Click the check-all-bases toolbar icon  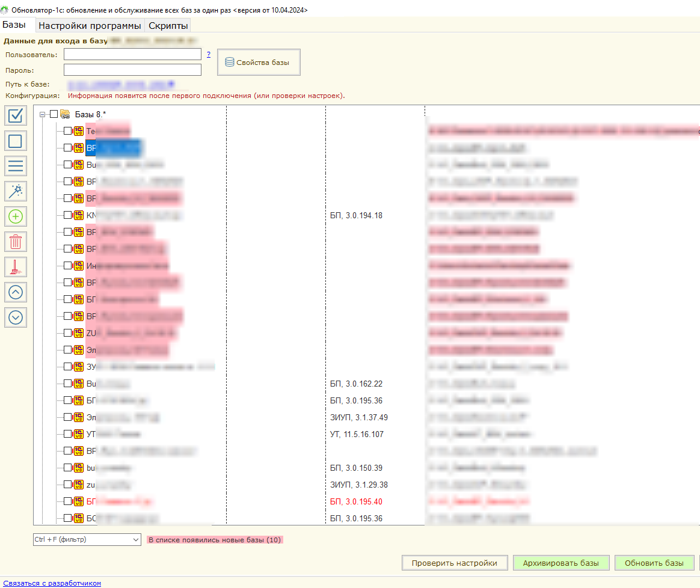pos(16,115)
